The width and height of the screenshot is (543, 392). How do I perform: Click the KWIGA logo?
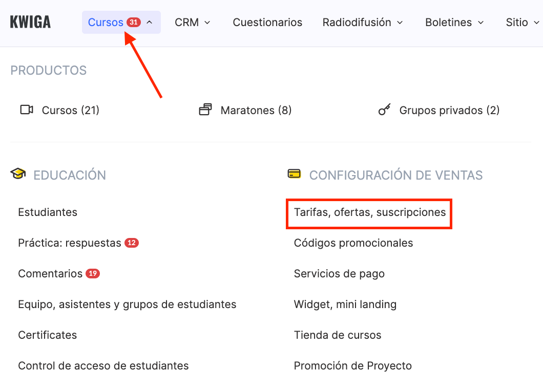click(x=30, y=23)
